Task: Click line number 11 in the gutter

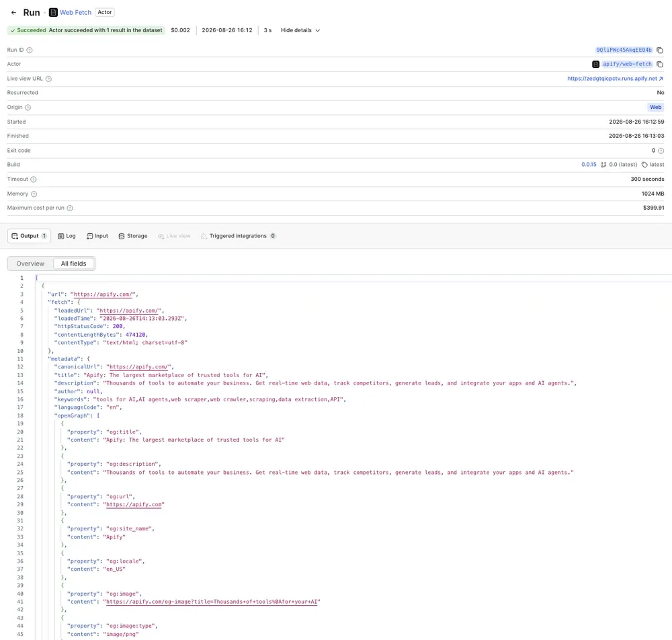Action: tap(20, 359)
